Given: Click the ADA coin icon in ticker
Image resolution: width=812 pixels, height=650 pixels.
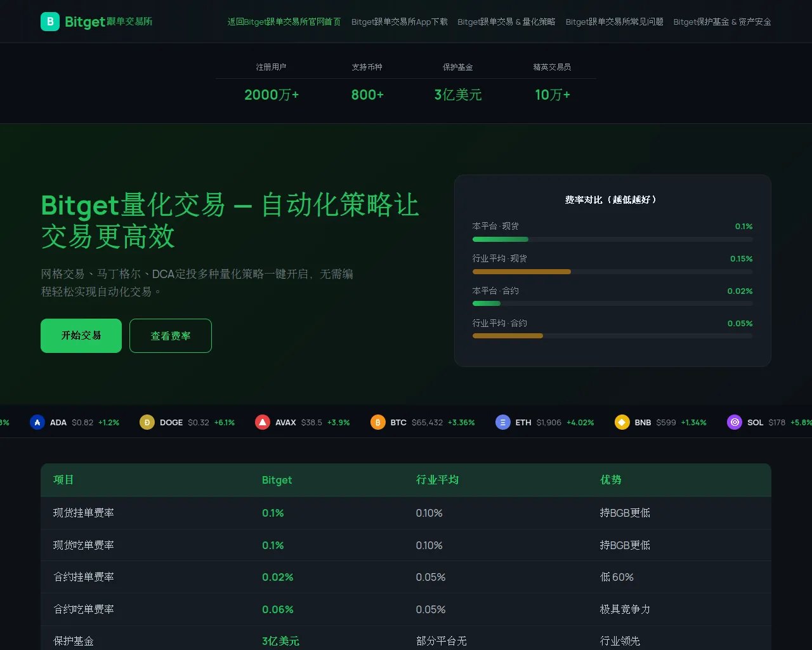Looking at the screenshot, I should pos(37,422).
